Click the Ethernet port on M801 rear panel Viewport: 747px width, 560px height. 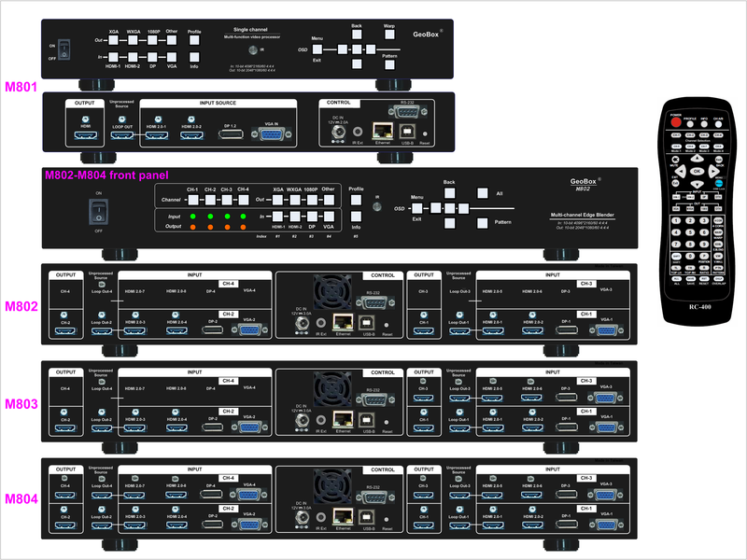[383, 131]
